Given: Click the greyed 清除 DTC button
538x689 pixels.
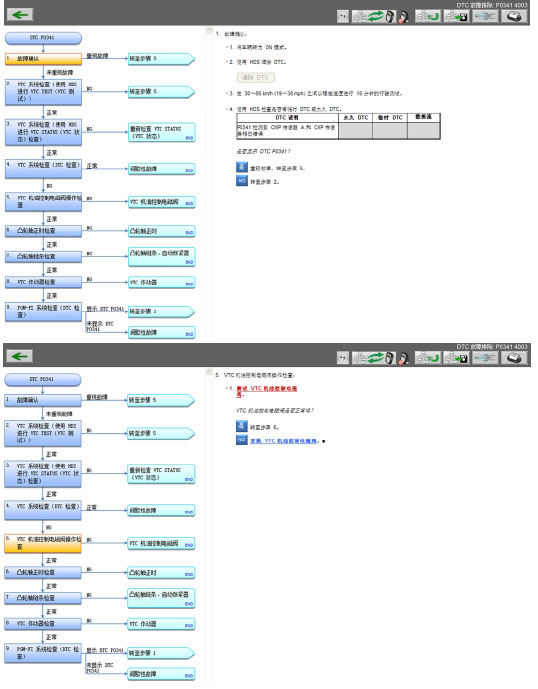Looking at the screenshot, I should point(256,77).
